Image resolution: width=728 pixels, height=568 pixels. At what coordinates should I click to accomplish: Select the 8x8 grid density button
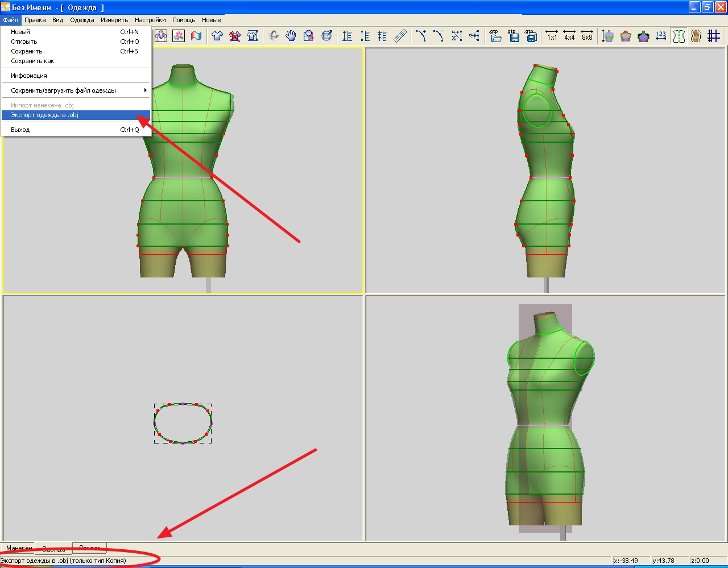(x=587, y=36)
